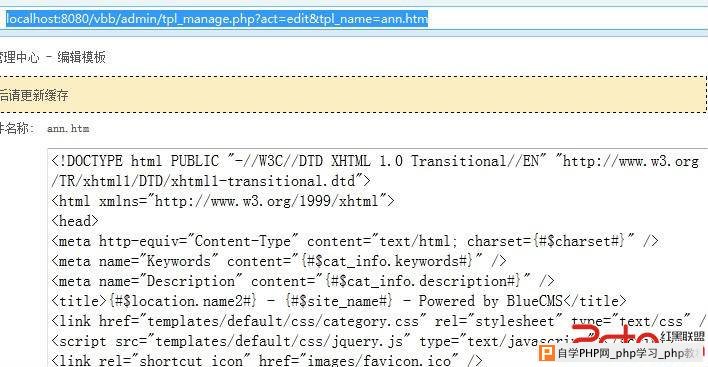
Task: Click the category.css link line
Action: (378, 321)
